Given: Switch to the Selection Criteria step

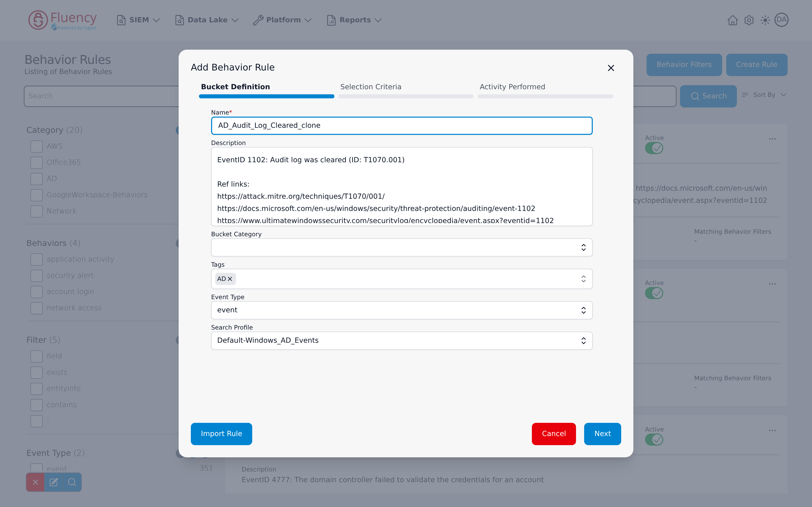Looking at the screenshot, I should click(371, 87).
